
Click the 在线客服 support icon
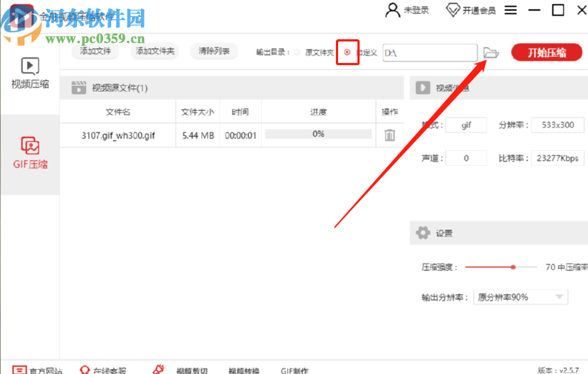pyautogui.click(x=85, y=370)
